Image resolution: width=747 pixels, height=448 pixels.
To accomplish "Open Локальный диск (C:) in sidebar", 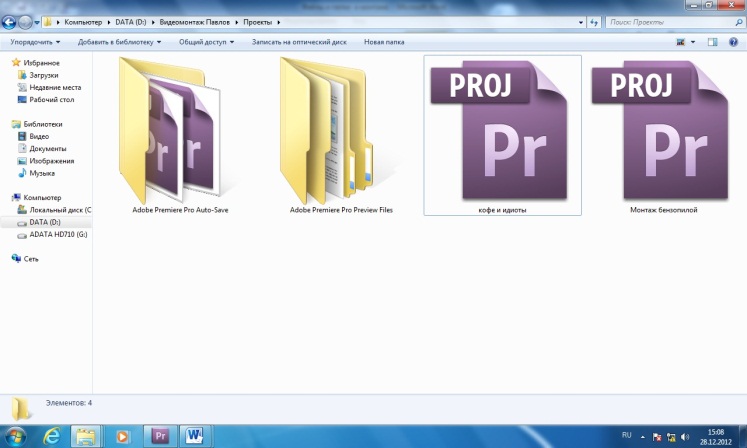I will [60, 210].
